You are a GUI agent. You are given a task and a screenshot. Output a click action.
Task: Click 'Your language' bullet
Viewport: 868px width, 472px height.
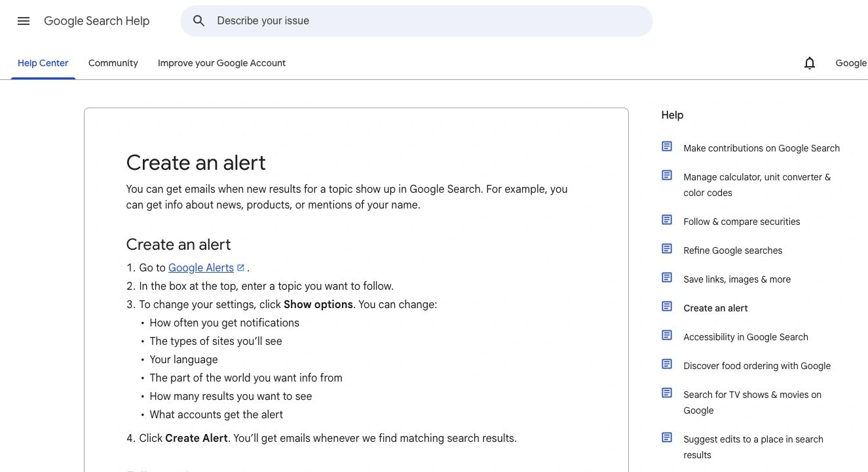[x=183, y=359]
